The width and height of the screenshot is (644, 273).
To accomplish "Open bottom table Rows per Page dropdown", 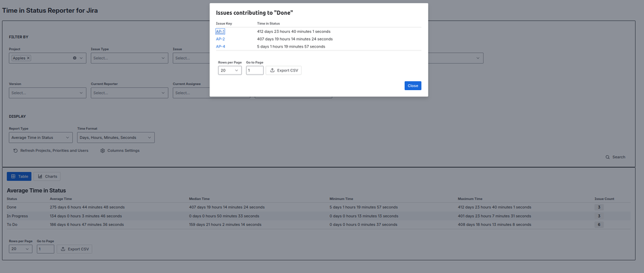I will [21, 249].
